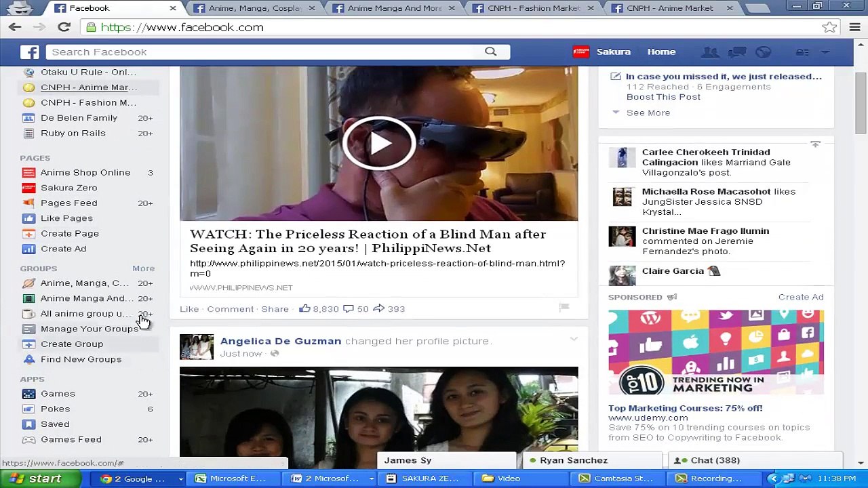Open Angelica De Guzman's profile

point(281,341)
